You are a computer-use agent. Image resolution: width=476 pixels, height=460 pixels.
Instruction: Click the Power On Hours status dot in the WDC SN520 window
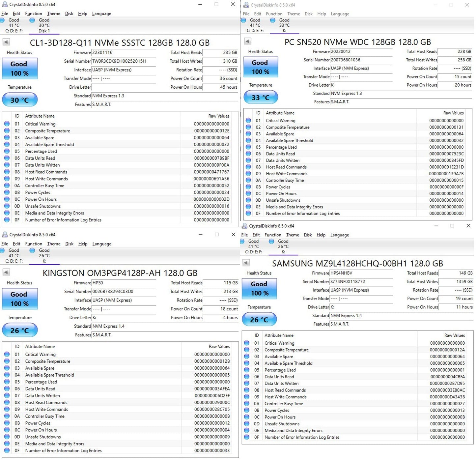pos(248,193)
